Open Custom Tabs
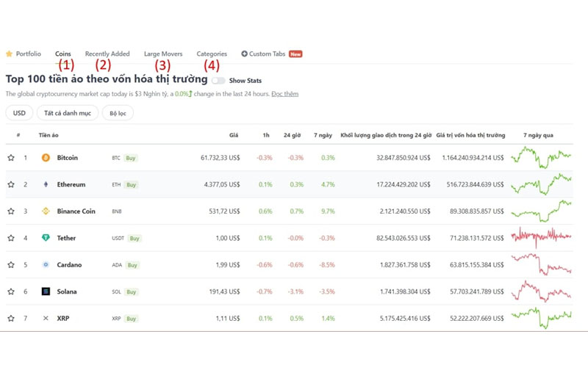The width and height of the screenshot is (588, 370). point(267,54)
